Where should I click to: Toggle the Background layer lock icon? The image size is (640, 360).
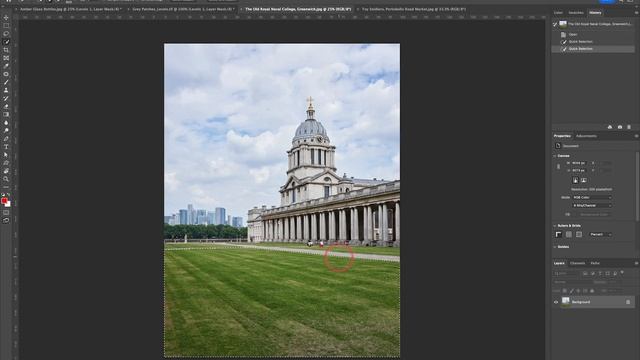click(628, 302)
